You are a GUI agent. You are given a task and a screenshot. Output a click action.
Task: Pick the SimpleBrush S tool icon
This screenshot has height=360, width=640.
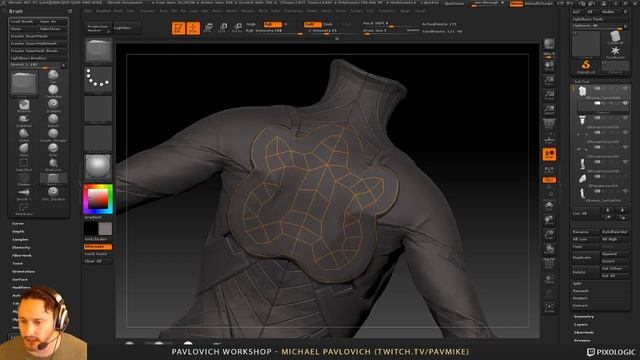point(586,66)
